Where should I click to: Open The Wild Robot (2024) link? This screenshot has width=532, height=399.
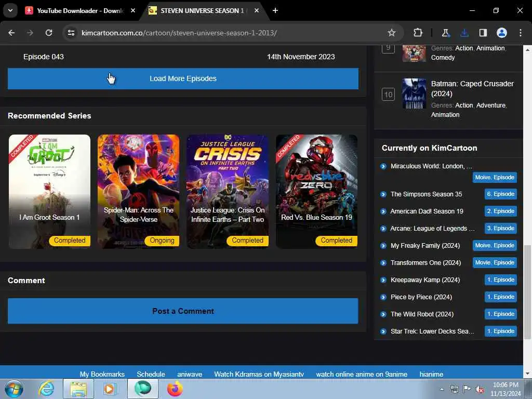tap(422, 314)
